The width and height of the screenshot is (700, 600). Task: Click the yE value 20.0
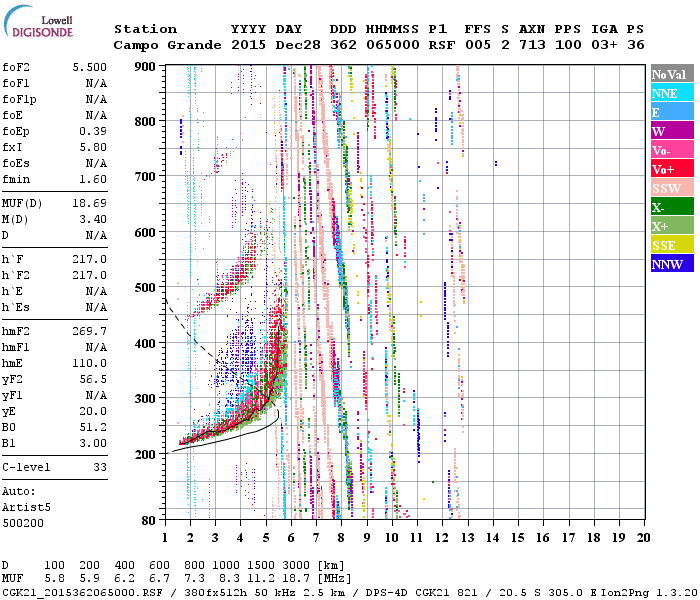pos(93,412)
